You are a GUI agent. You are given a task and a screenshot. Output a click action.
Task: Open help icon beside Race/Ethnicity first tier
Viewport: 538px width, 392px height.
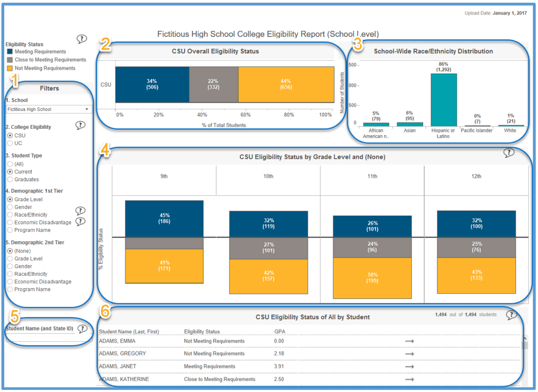coord(80,211)
